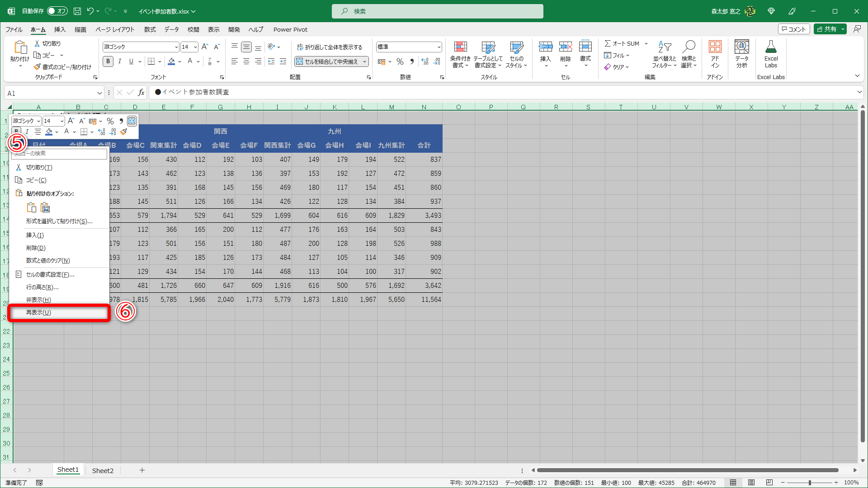Click the Conditional Formatting icon

(460, 47)
